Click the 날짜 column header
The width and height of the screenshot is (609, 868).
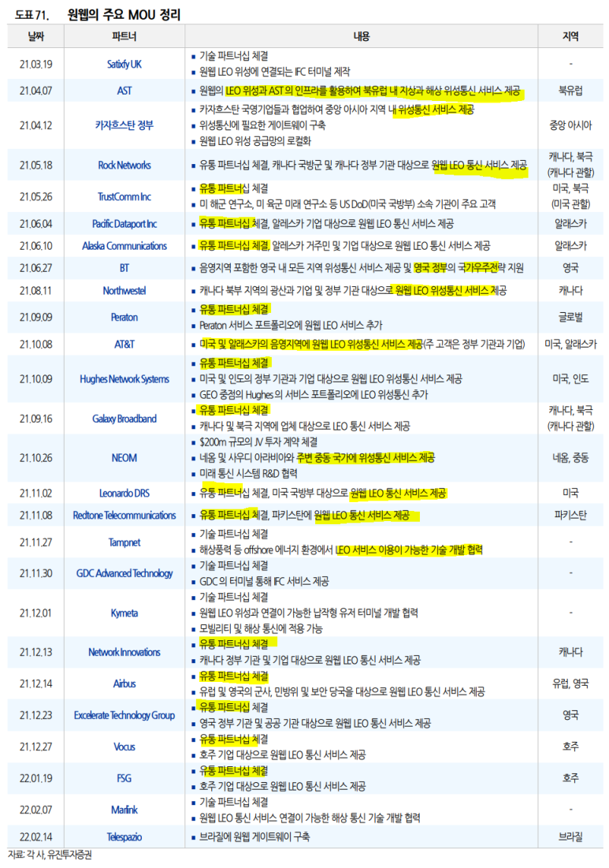click(x=36, y=36)
